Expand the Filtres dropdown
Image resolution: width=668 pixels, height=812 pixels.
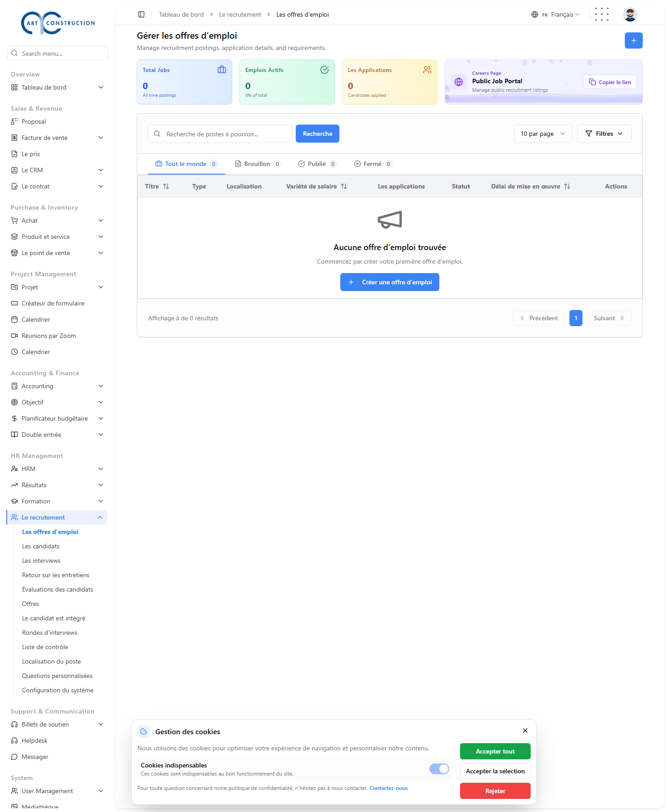pos(605,134)
